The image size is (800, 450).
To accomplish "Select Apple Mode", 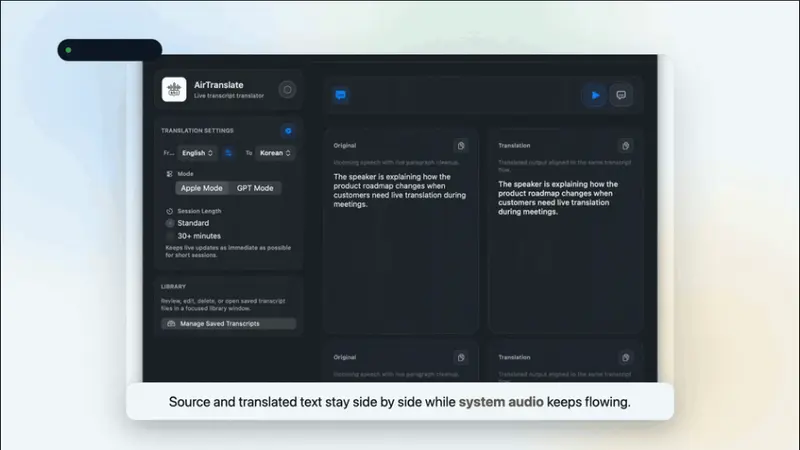I will pyautogui.click(x=202, y=188).
